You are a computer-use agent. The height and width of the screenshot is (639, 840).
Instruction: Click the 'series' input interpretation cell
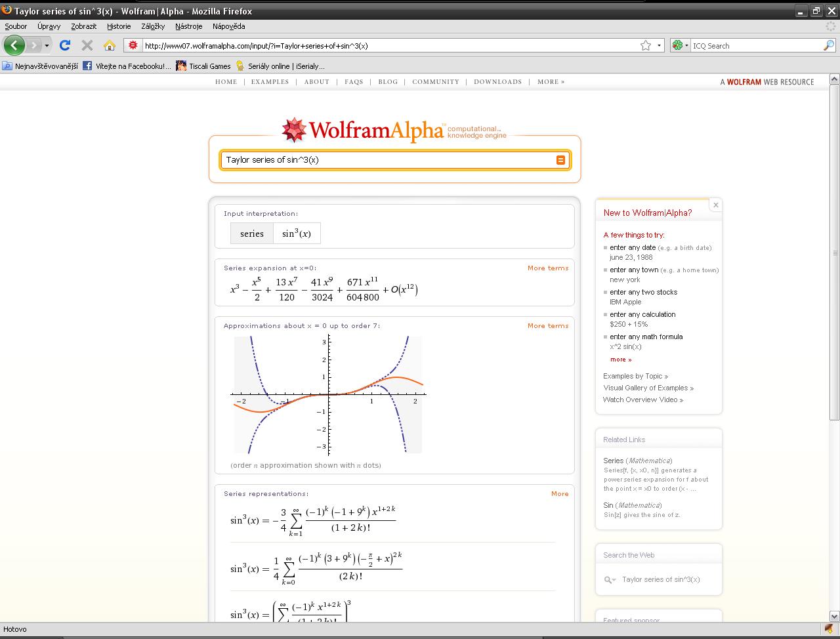tap(252, 234)
